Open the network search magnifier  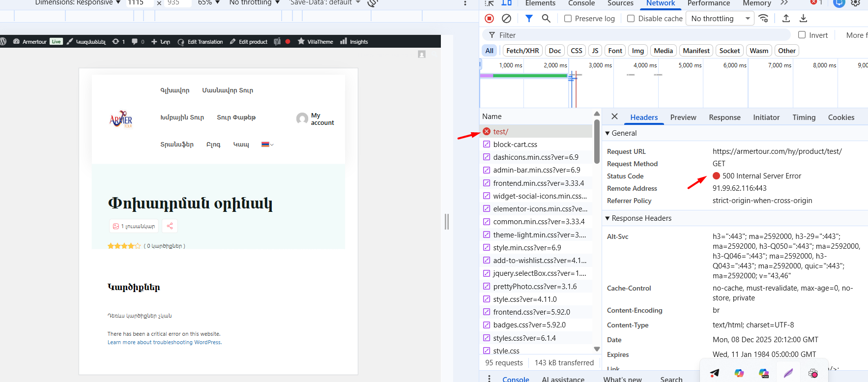(x=546, y=19)
